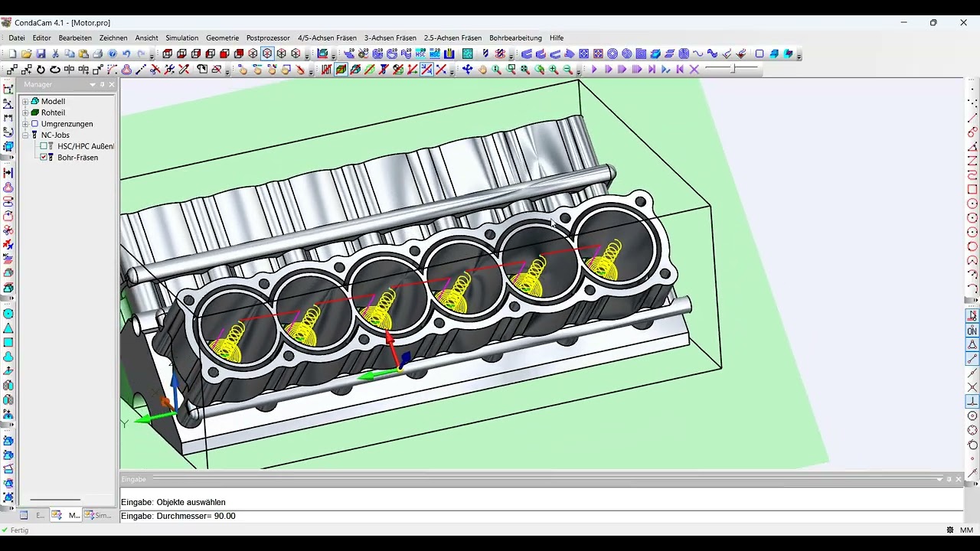Expand the Rohteil tree node

25,112
